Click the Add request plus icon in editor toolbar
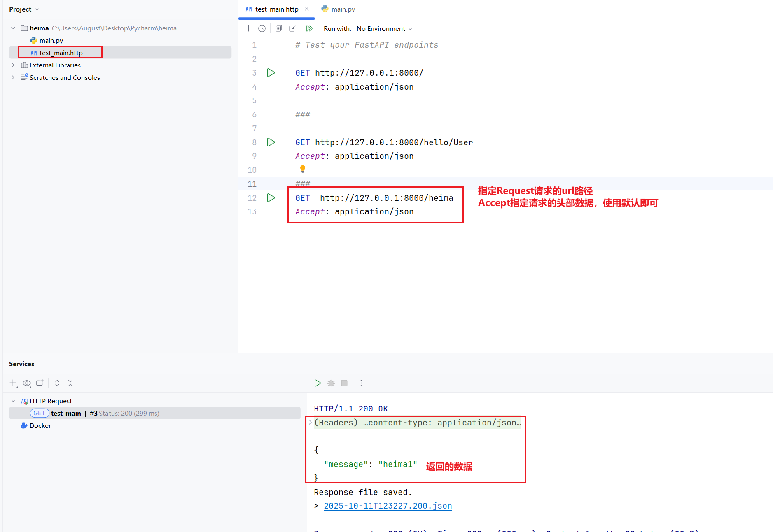This screenshot has height=532, width=773. click(248, 28)
